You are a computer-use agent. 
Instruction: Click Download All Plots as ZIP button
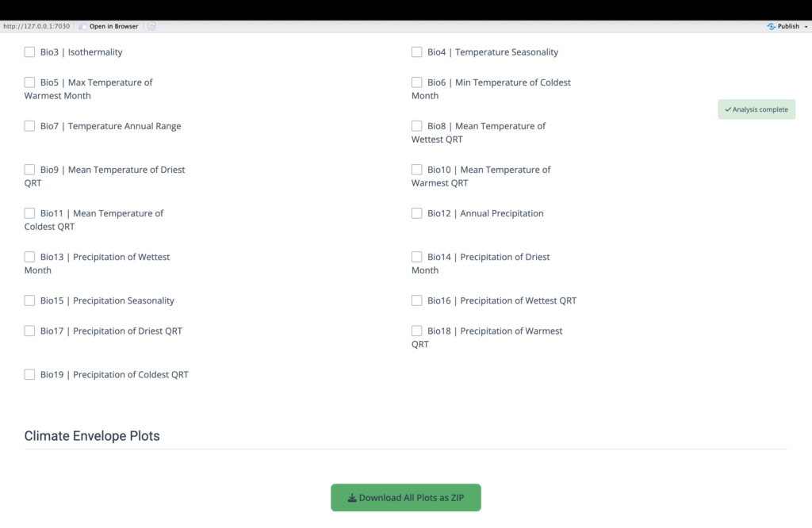tap(406, 498)
